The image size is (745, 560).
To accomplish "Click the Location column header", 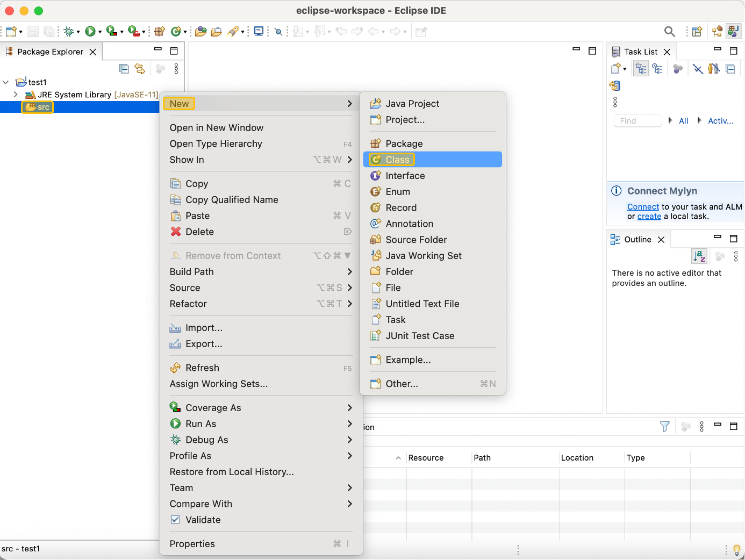I will [x=592, y=458].
